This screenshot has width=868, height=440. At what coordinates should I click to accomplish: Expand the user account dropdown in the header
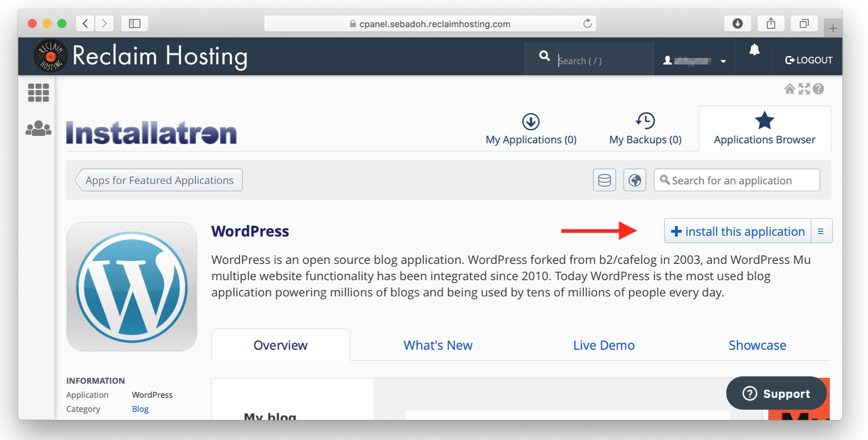[723, 61]
